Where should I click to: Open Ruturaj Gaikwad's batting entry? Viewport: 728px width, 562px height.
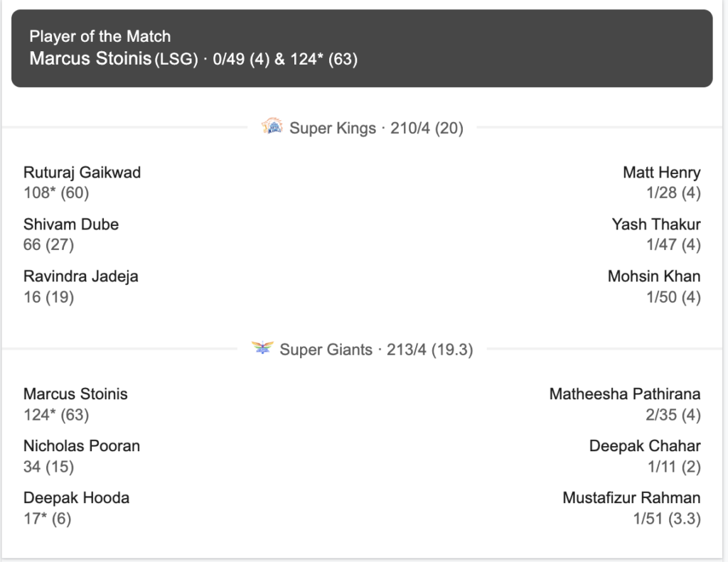pos(82,173)
